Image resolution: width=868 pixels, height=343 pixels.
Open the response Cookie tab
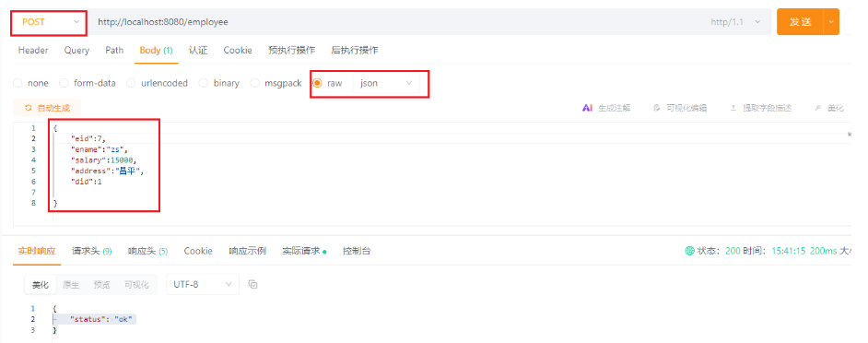tap(198, 251)
